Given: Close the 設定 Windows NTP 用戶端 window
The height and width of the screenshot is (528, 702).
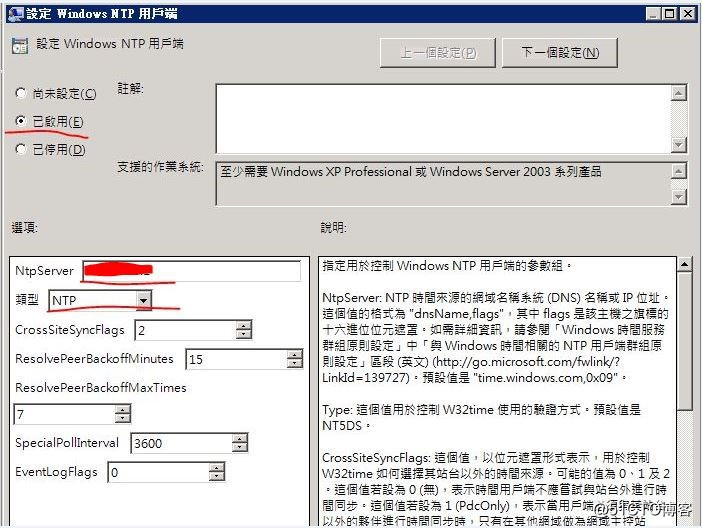Looking at the screenshot, I should 687,14.
